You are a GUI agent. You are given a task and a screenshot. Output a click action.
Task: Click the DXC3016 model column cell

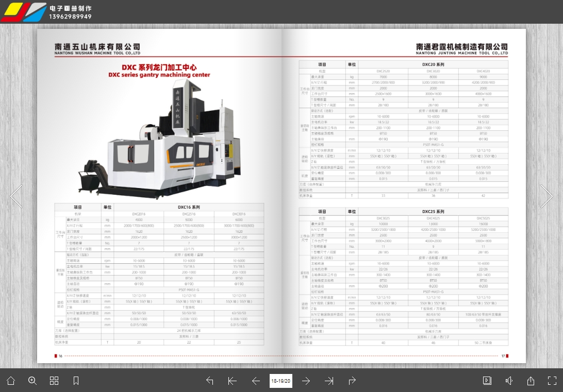[239, 214]
